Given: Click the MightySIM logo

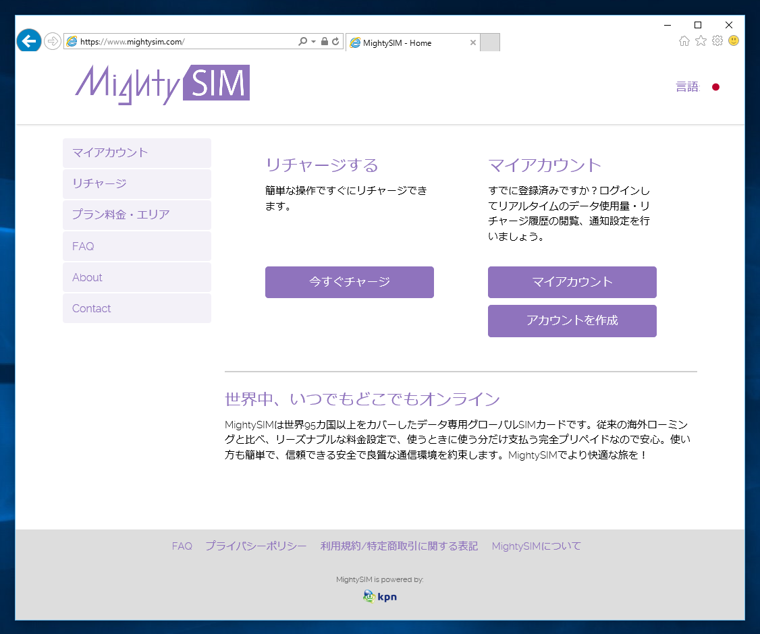Looking at the screenshot, I should 162,84.
